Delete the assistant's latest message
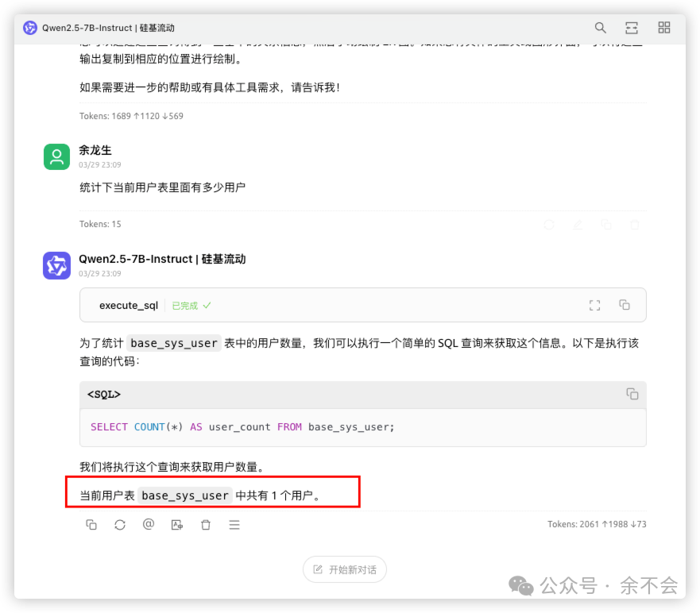700x613 pixels. click(206, 524)
